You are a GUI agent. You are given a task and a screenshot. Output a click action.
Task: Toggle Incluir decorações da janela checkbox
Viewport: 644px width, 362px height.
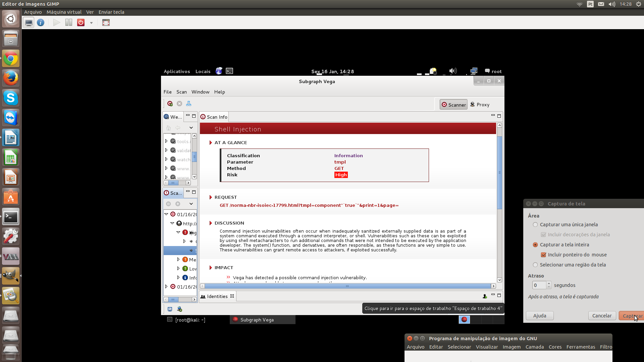(544, 235)
